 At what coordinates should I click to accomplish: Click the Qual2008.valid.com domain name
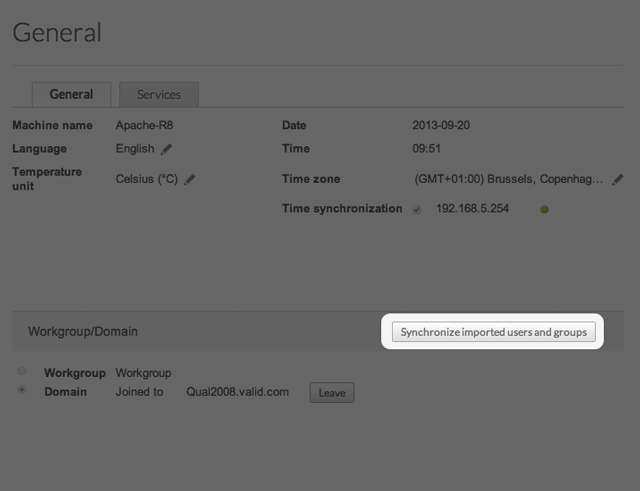pyautogui.click(x=237, y=392)
